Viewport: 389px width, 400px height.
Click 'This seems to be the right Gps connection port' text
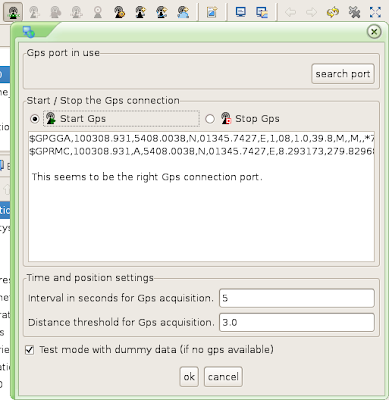(x=147, y=177)
